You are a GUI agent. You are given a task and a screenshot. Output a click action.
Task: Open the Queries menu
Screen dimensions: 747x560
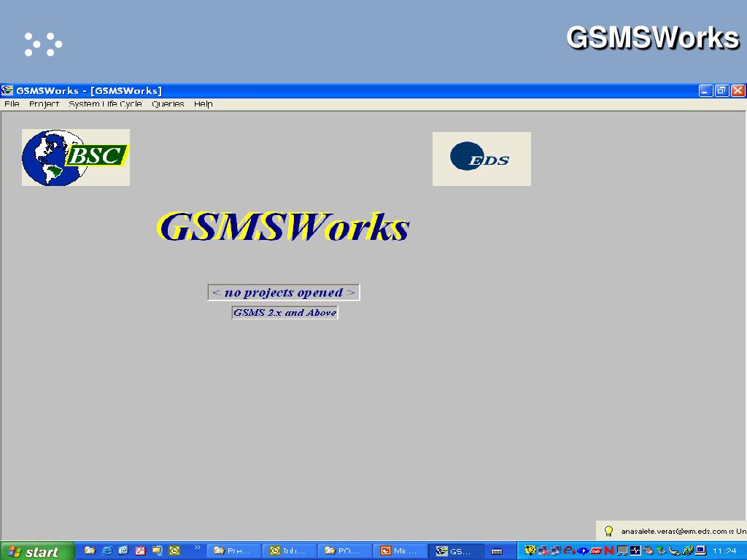[x=168, y=104]
